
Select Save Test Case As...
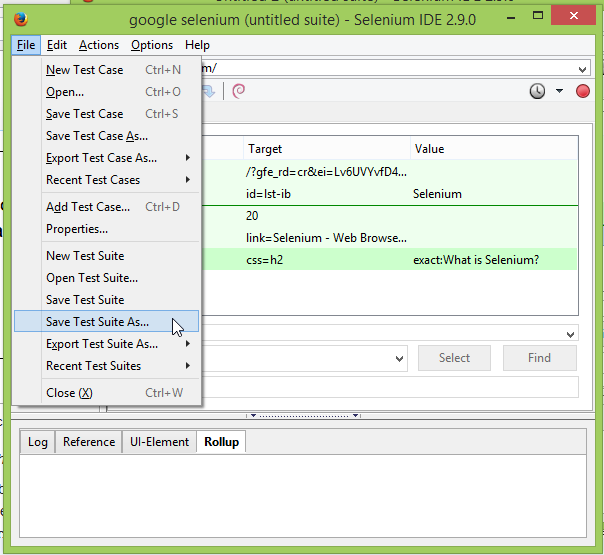[106, 136]
